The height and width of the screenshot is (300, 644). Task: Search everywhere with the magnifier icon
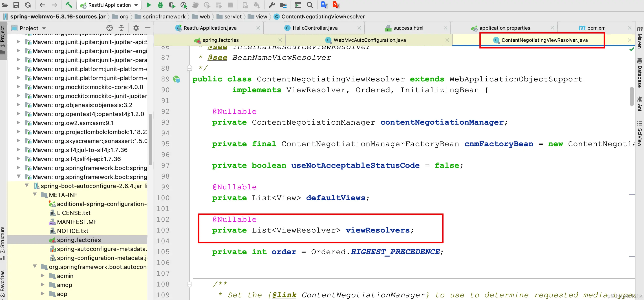click(x=310, y=5)
